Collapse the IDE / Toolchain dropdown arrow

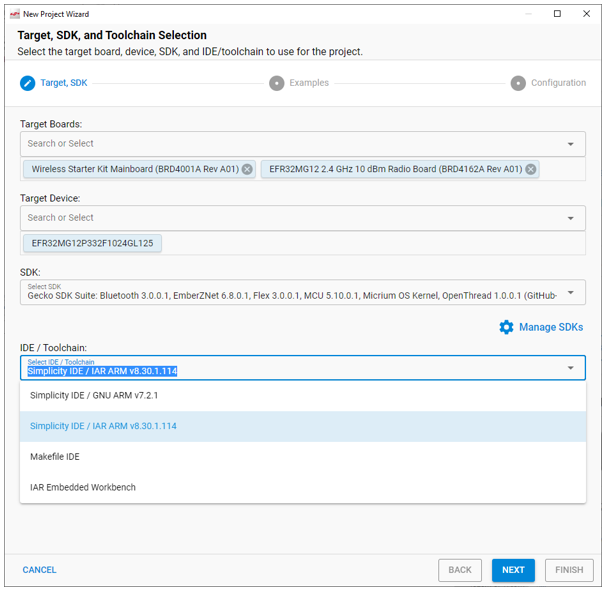point(570,368)
